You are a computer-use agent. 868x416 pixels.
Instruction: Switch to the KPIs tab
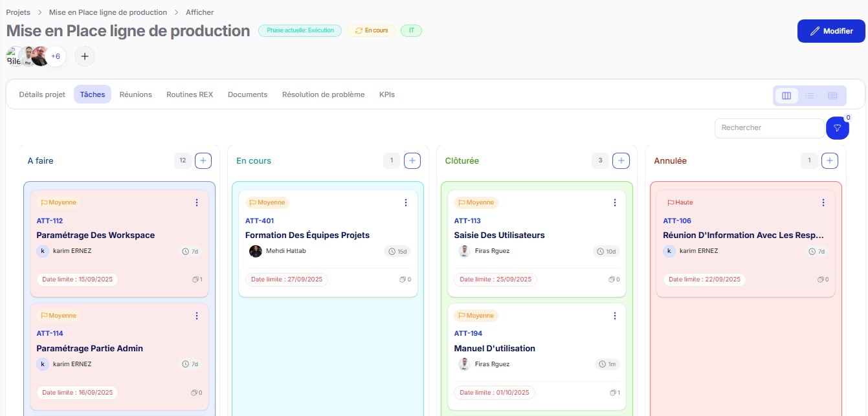tap(387, 94)
